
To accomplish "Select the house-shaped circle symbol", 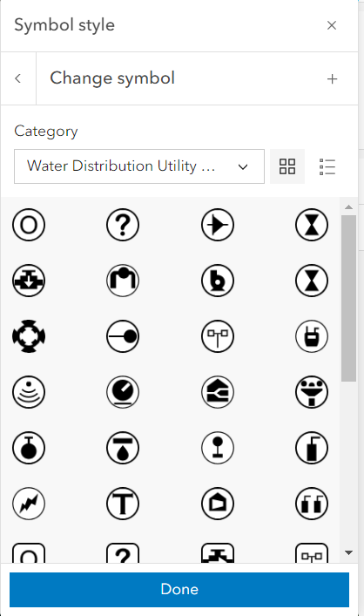I will pos(218,504).
